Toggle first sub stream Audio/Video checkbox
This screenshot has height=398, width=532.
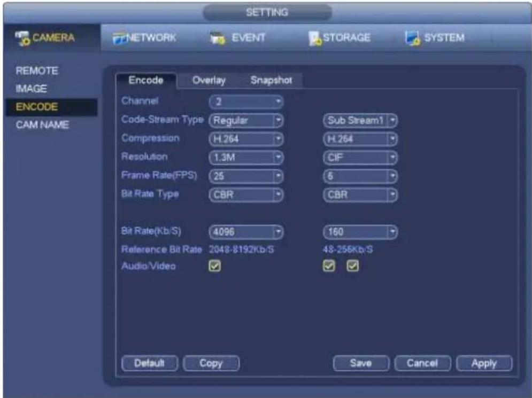329,266
